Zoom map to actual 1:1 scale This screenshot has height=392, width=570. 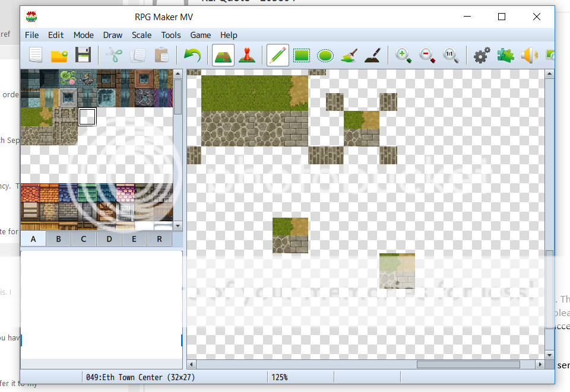point(451,55)
